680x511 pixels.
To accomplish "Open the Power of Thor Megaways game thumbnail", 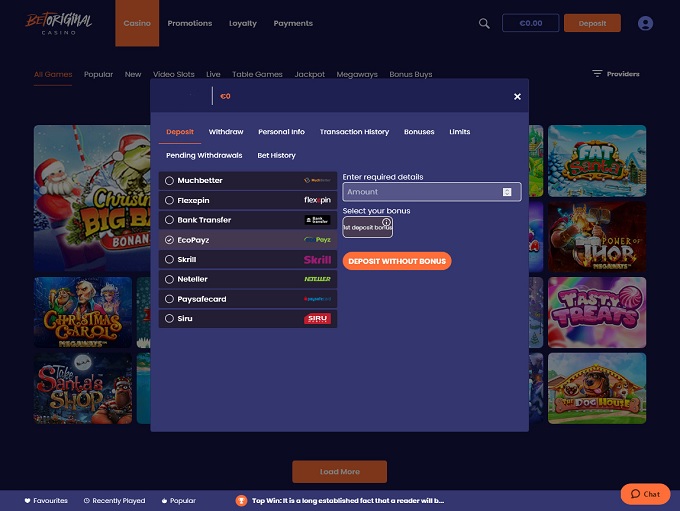I will pos(596,237).
